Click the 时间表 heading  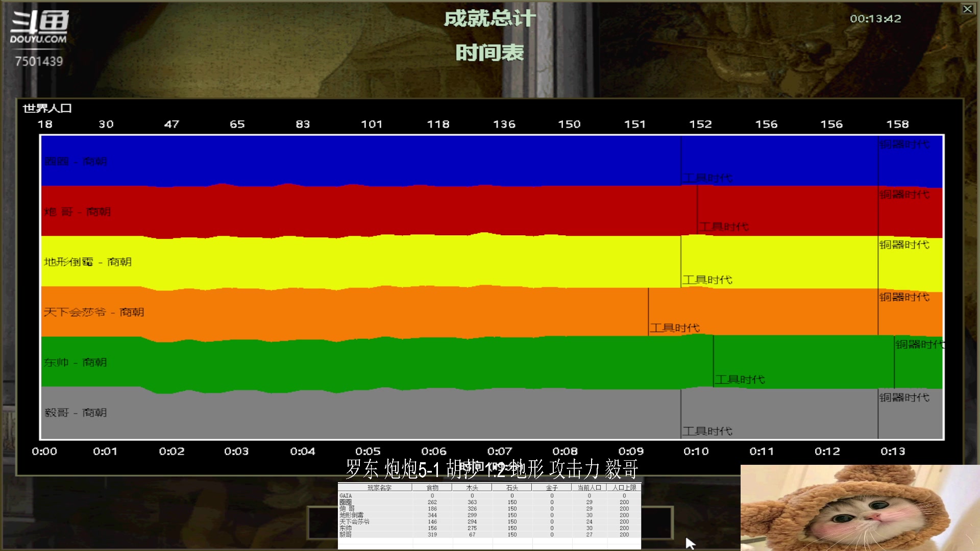pyautogui.click(x=489, y=53)
